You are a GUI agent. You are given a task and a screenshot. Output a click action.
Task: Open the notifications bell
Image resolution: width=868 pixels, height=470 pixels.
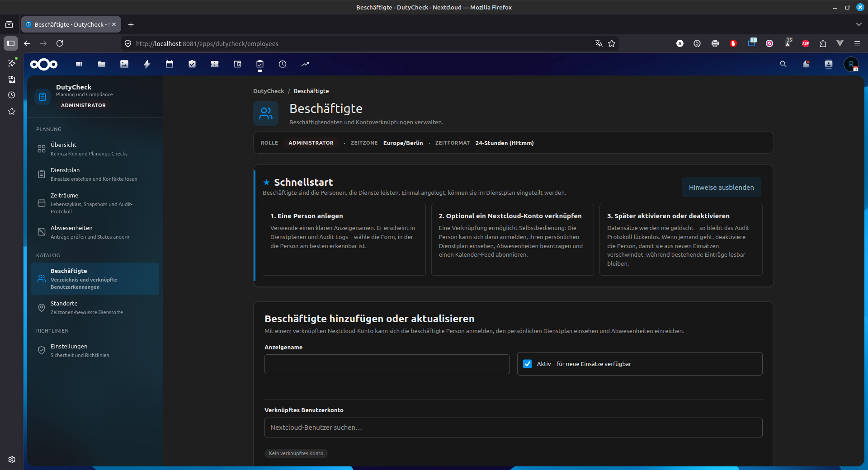pyautogui.click(x=806, y=64)
